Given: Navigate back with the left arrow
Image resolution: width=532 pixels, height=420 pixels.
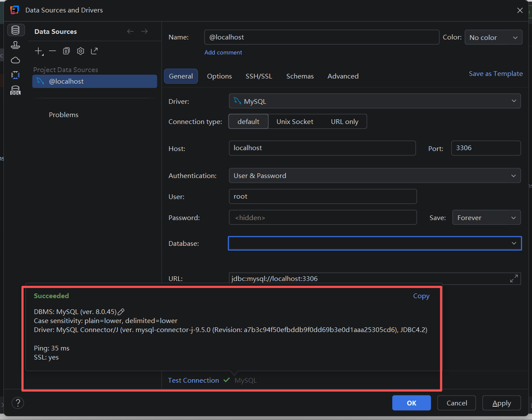Looking at the screenshot, I should click(x=130, y=31).
